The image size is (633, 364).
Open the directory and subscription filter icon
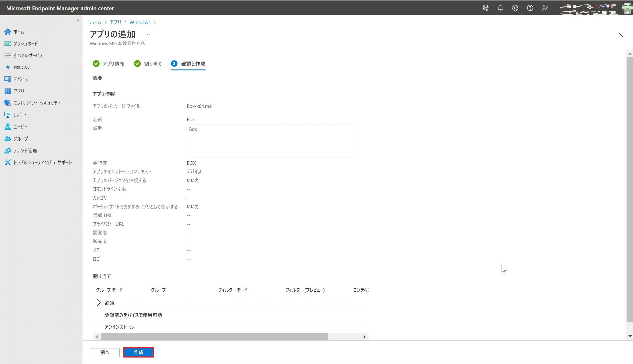[x=485, y=8]
